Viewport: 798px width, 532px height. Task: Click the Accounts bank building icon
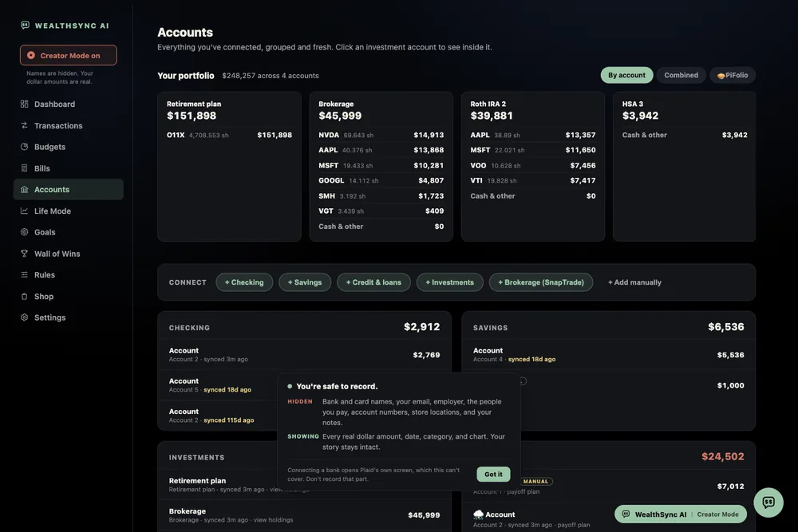click(x=24, y=189)
